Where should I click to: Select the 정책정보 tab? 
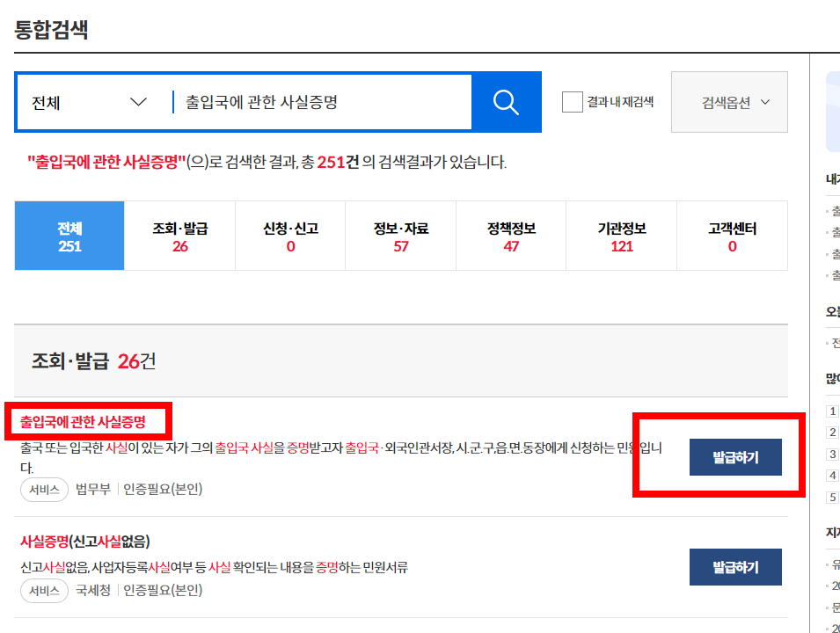(510, 236)
